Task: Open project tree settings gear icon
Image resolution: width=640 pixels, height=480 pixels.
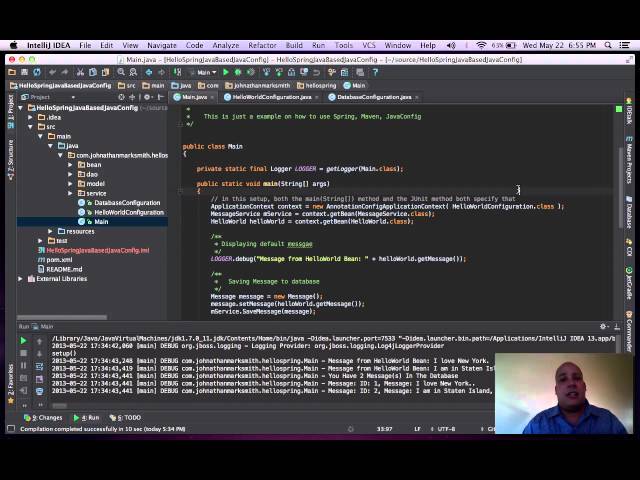Action: pos(147,97)
